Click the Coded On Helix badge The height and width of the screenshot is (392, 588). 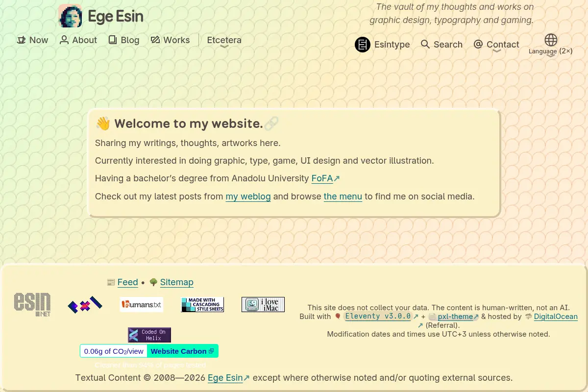(149, 335)
